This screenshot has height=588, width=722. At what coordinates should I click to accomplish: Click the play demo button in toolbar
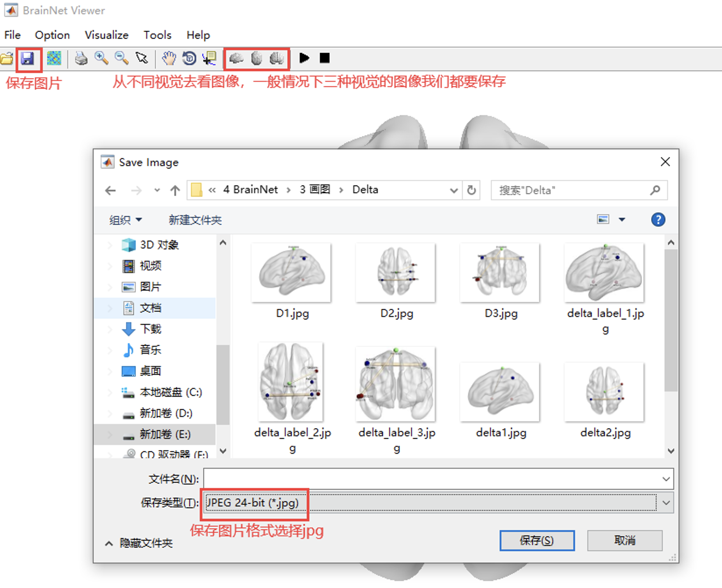[x=304, y=58]
